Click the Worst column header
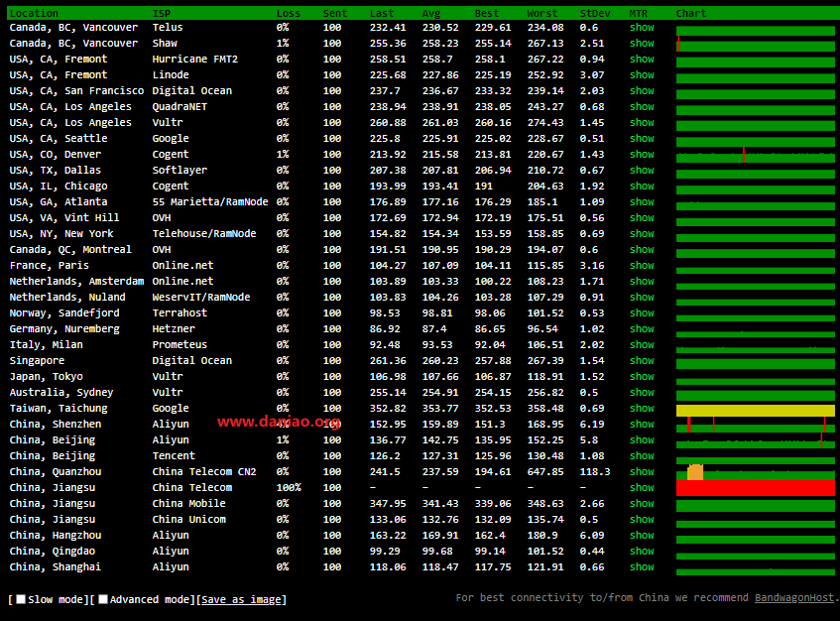This screenshot has height=621, width=840. click(542, 14)
